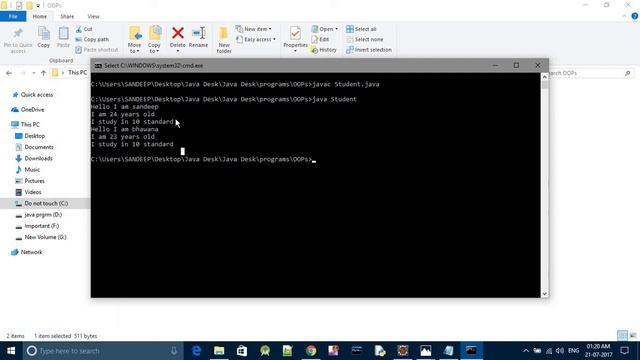Click taskbar search box
The image size is (640, 360).
coord(102,351)
